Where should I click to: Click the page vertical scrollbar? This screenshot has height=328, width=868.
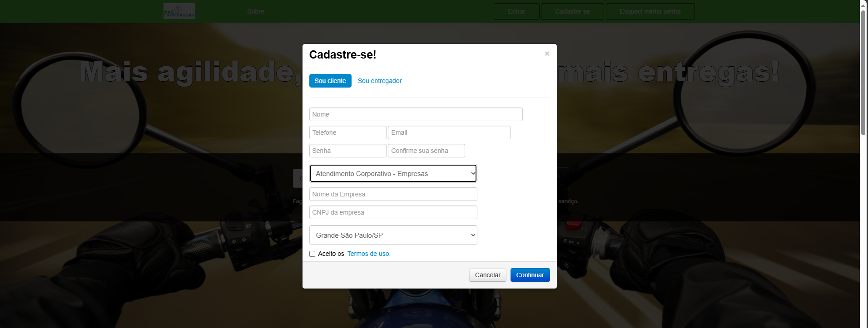863,73
